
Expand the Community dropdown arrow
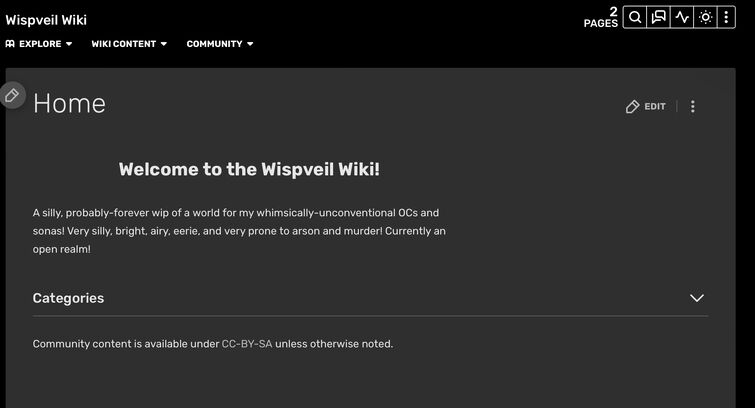tap(250, 44)
